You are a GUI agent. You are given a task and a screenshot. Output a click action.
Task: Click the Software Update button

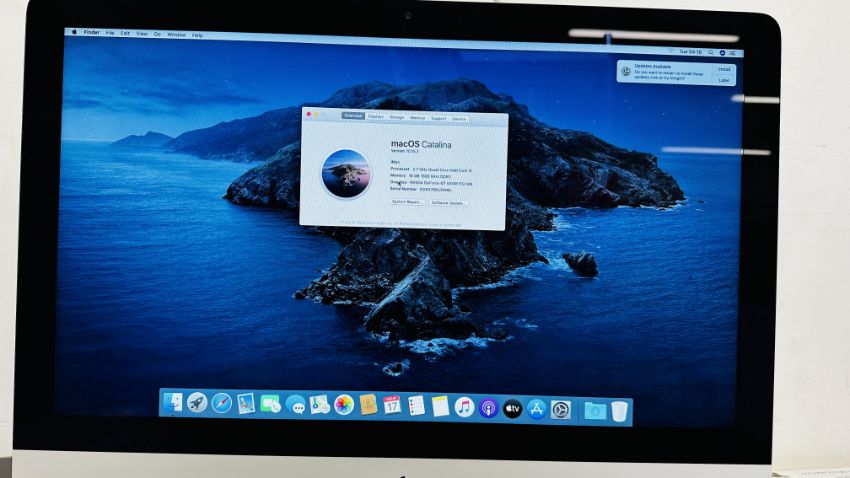coord(448,203)
